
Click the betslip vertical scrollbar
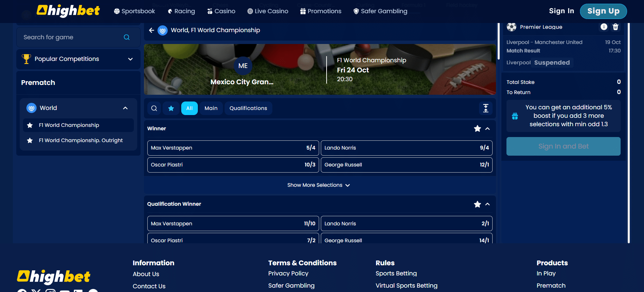pyautogui.click(x=498, y=41)
